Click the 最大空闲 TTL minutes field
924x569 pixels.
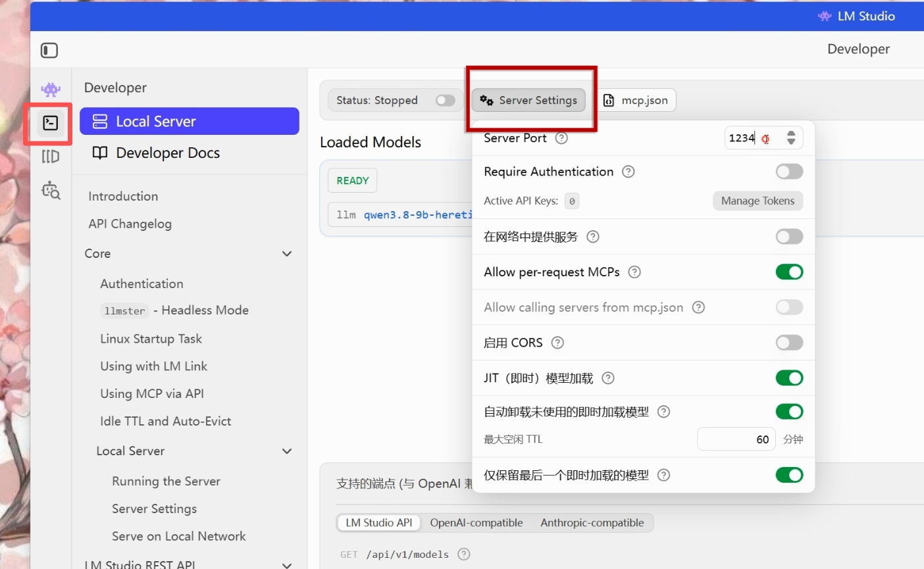click(x=736, y=439)
